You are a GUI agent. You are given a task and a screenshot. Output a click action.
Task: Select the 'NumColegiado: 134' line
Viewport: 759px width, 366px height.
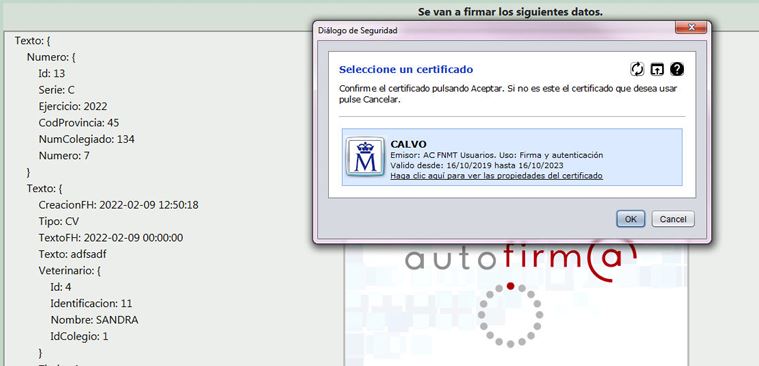[87, 139]
